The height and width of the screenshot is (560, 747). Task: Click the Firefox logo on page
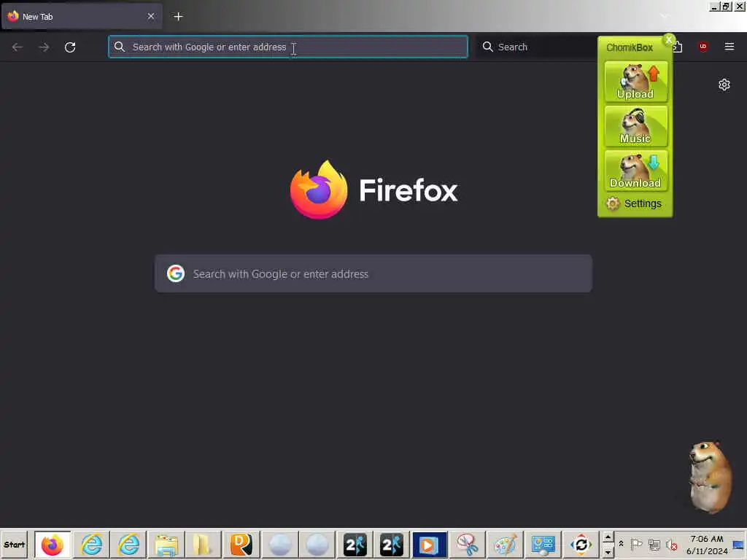coord(373,190)
